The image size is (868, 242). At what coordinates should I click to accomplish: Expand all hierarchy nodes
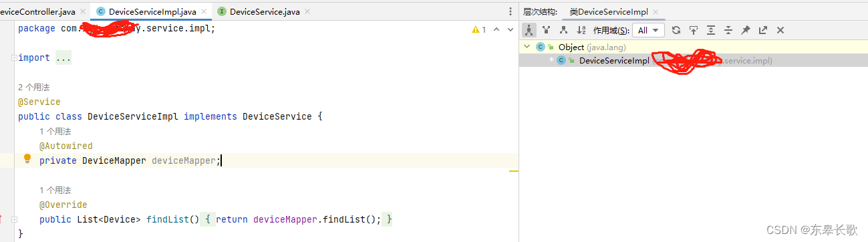[x=711, y=30]
